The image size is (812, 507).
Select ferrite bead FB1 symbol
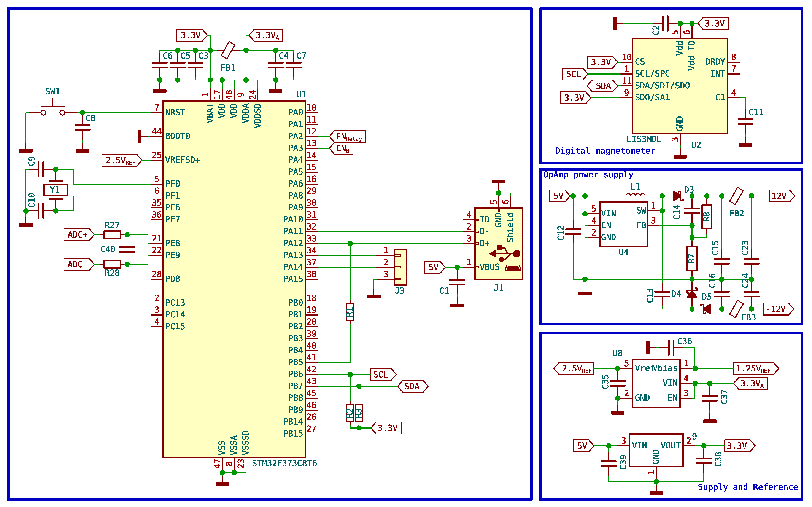pos(228,50)
